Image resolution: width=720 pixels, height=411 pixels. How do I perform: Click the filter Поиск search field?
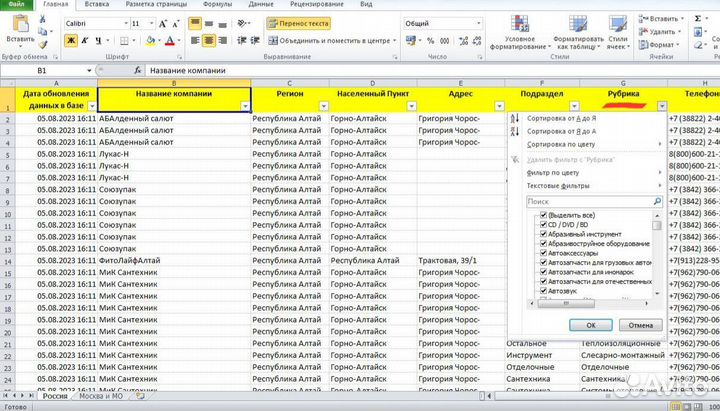[588, 201]
